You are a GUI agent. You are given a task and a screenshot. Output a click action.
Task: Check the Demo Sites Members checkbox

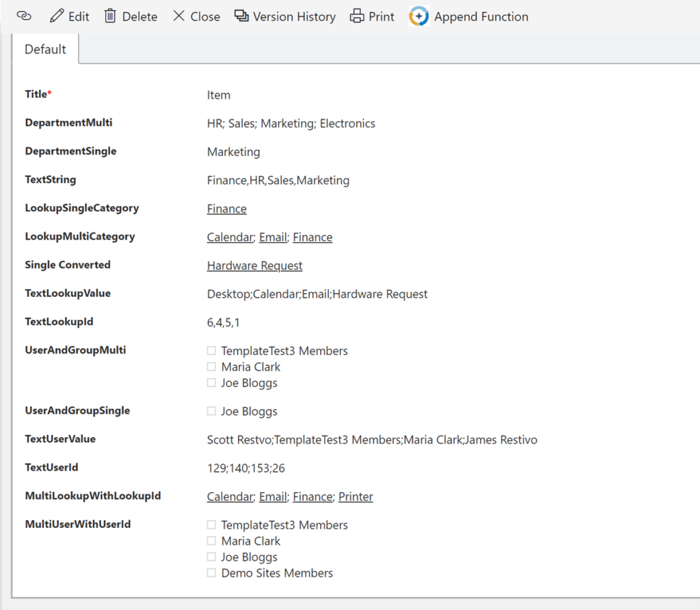coord(211,573)
